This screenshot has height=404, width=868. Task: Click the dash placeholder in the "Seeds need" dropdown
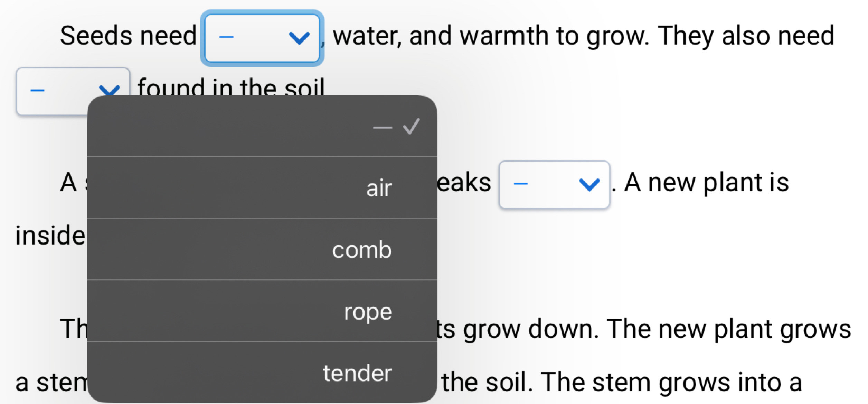click(x=226, y=37)
